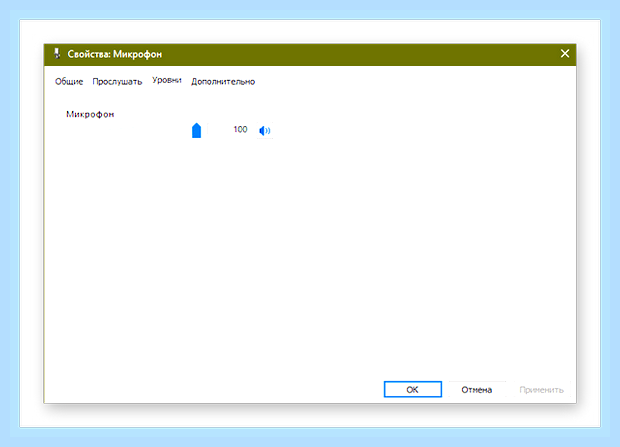Select the Уровни tab
The height and width of the screenshot is (447, 620).
166,80
